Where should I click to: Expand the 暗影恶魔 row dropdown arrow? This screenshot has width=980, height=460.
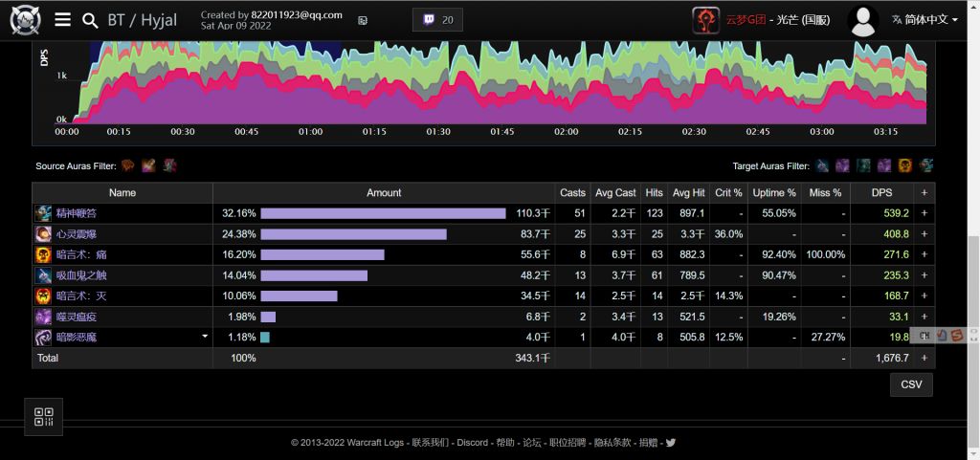pos(204,337)
